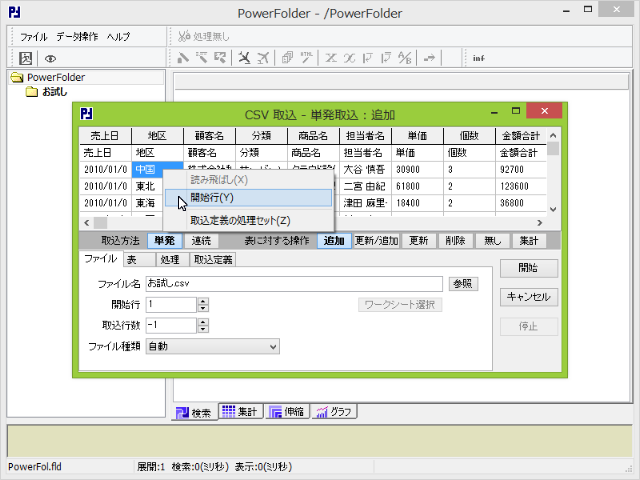Click the HTML export toolbar icon

pos(306,58)
